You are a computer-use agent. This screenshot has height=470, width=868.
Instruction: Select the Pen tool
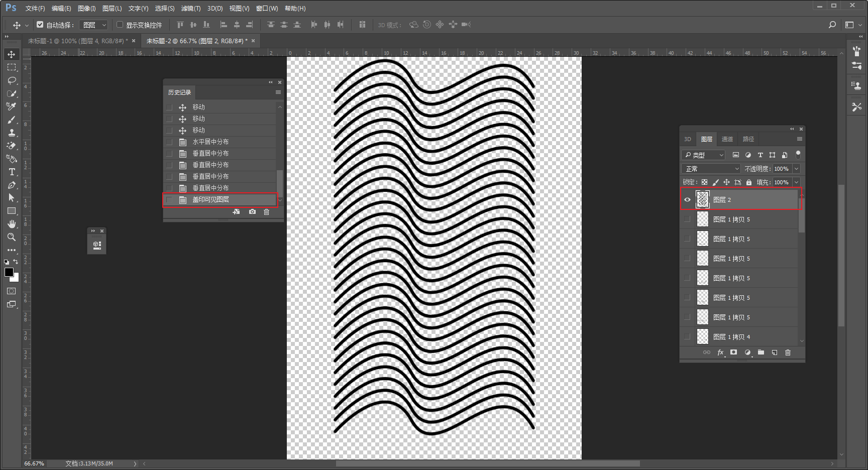click(12, 185)
